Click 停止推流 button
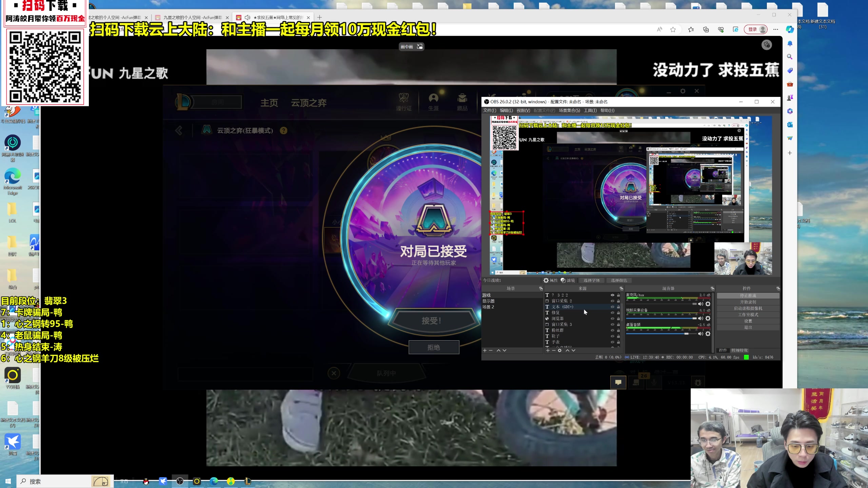Viewport: 868px width, 488px height. 748,296
